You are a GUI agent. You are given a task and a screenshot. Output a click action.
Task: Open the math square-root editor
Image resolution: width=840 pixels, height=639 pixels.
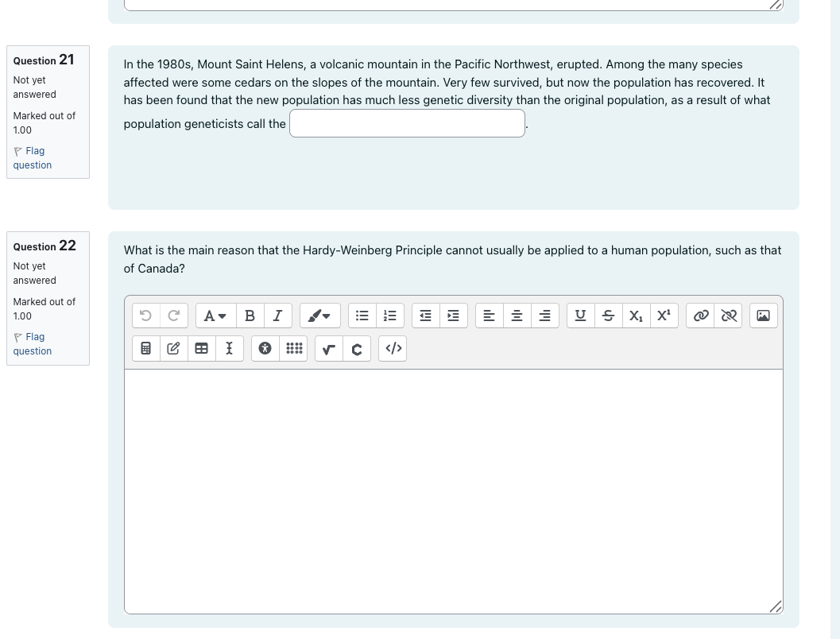pos(329,349)
